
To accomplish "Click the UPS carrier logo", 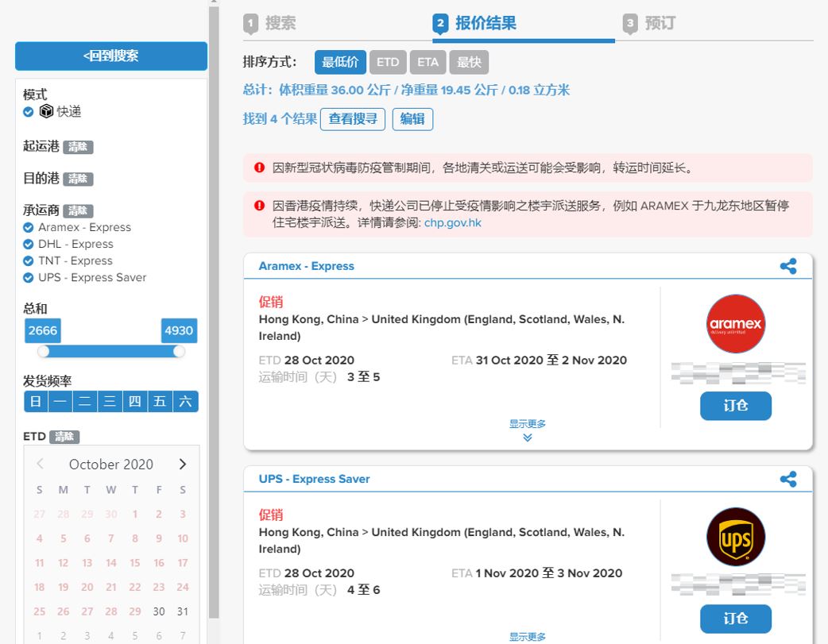I will 736,537.
